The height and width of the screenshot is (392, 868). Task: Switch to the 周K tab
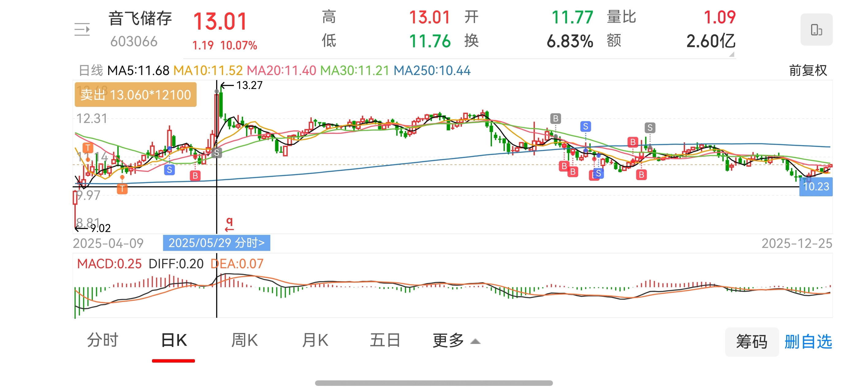pyautogui.click(x=244, y=341)
